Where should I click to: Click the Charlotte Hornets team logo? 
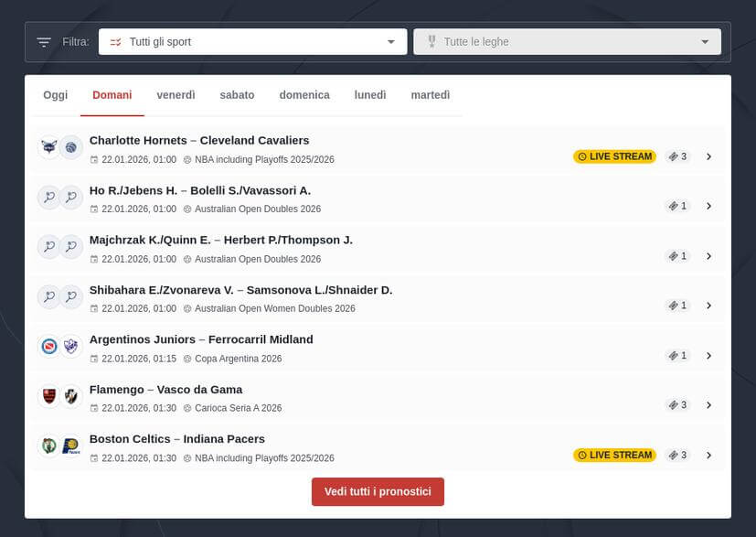tap(48, 146)
